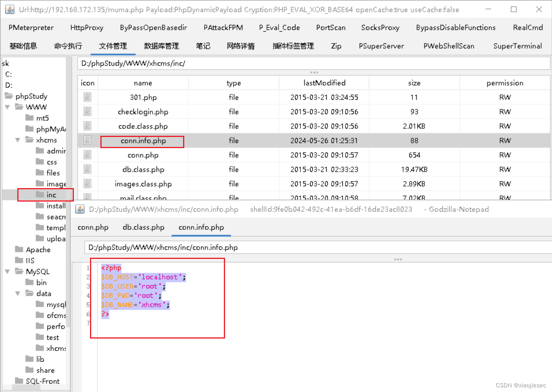This screenshot has height=392, width=552.
Task: Collapse the xhcms tree node
Action: (17, 140)
